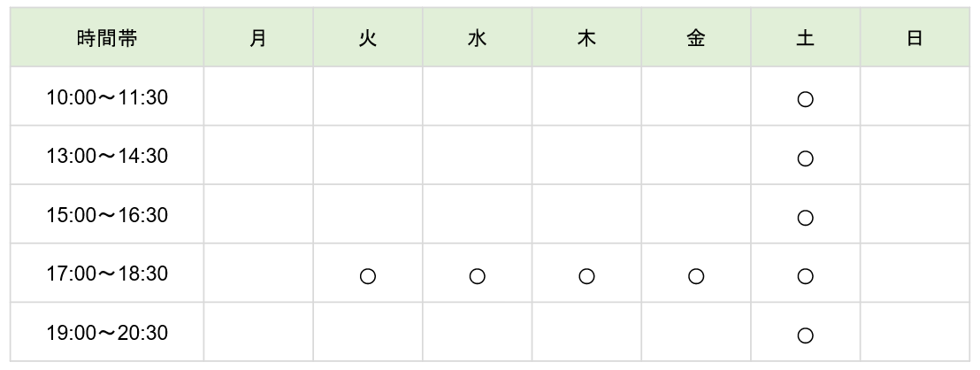Viewport: 980px width, 370px height.
Task: Click the Friday 17:00～18:30 circle
Action: coord(695,276)
